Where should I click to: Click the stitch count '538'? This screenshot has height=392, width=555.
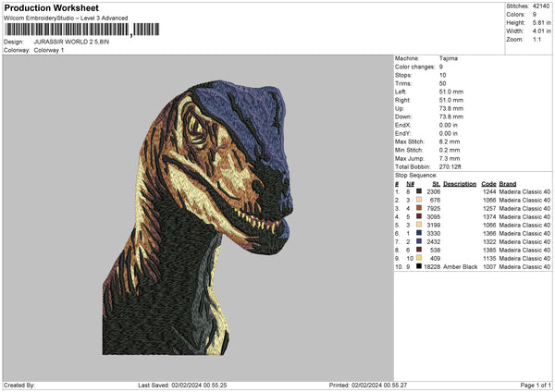click(x=435, y=250)
